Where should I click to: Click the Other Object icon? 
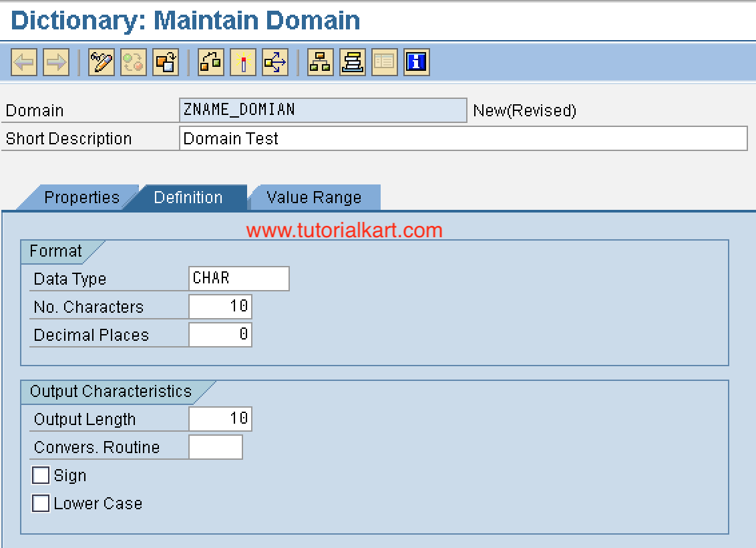[x=166, y=63]
